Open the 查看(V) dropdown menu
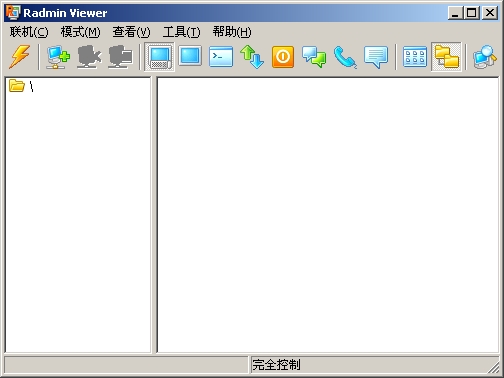This screenshot has width=504, height=378. [131, 32]
